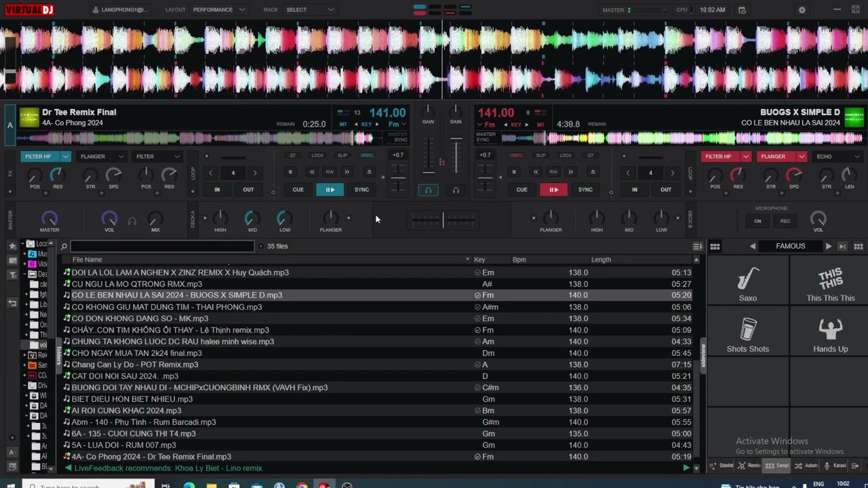The image size is (868, 488).
Task: Pause deck A with the play/pause button
Action: tap(330, 190)
